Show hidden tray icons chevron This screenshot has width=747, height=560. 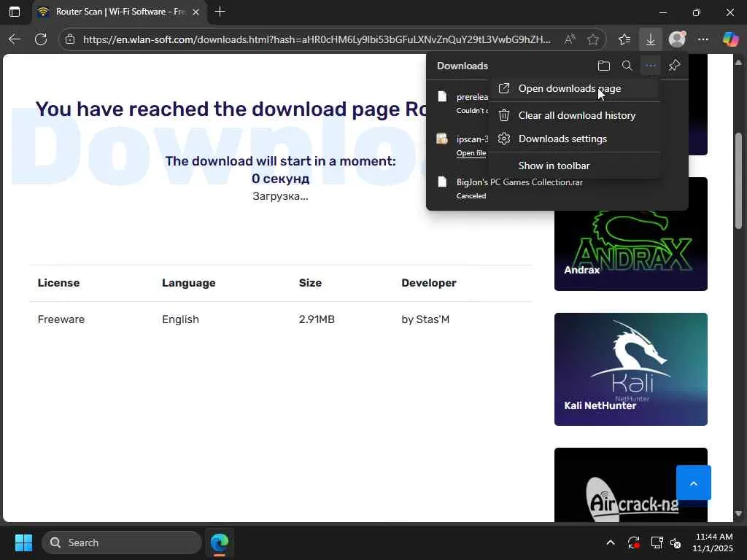611,542
